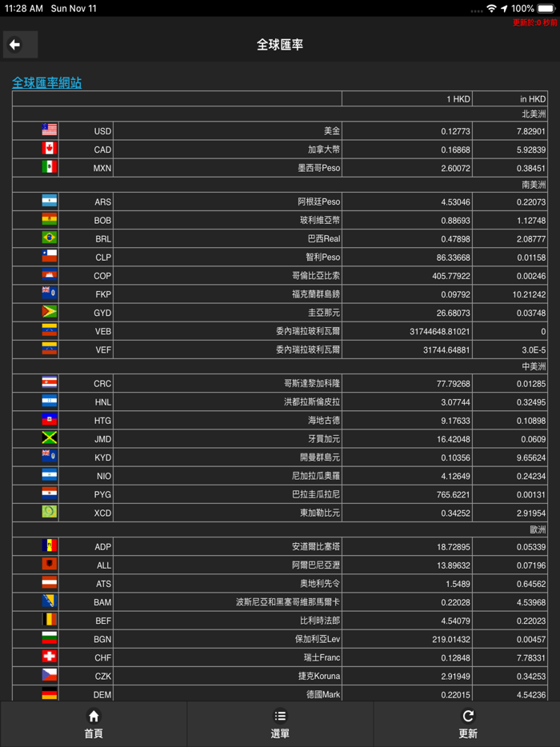The width and height of the screenshot is (560, 747).
Task: Go to 首頁 home tab
Action: tap(94, 725)
